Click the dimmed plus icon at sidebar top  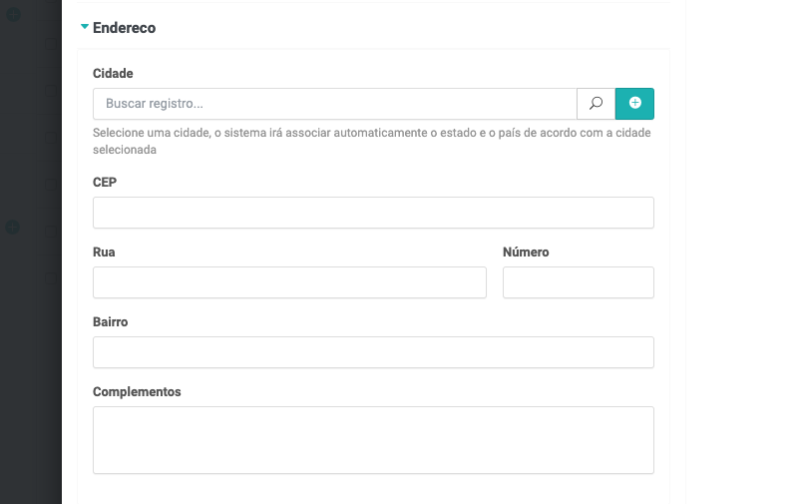click(x=12, y=15)
